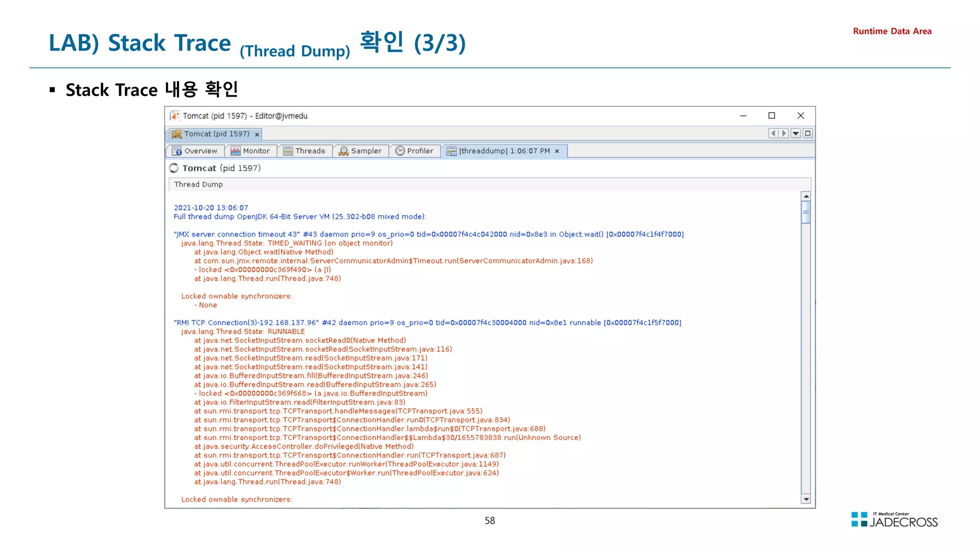Maximize the editor pane with the square button

click(808, 133)
